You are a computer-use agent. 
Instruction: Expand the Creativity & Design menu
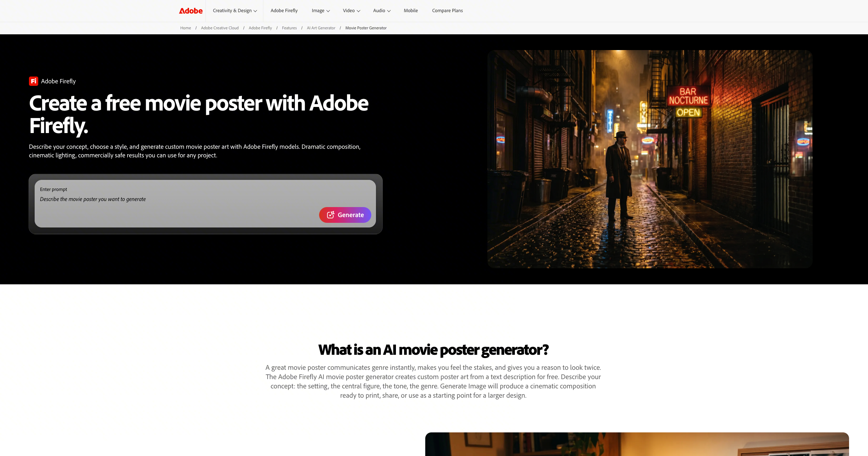pos(235,11)
